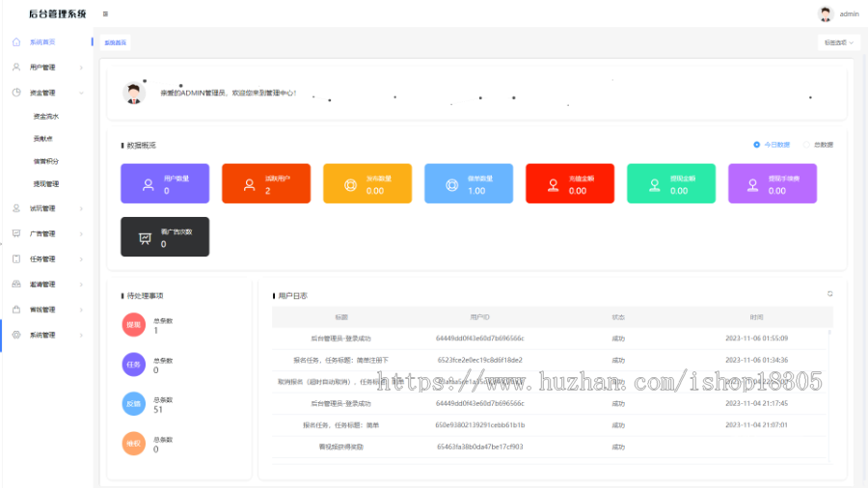Click the chart board icon on 看广告次数 card
This screenshot has width=868, height=488.
pos(145,238)
